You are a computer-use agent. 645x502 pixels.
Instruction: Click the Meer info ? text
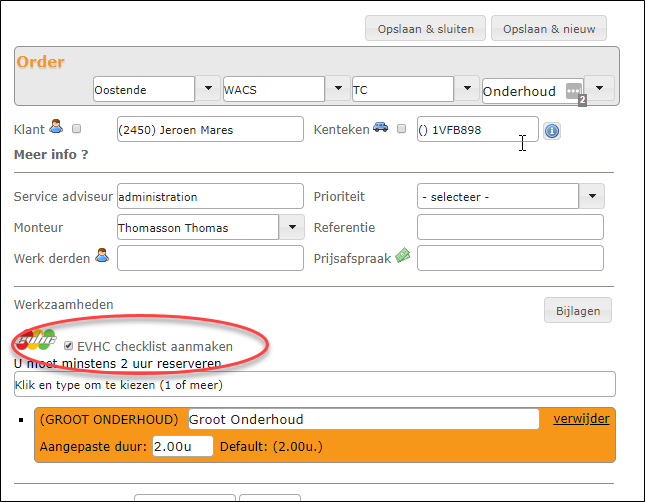pyautogui.click(x=51, y=155)
